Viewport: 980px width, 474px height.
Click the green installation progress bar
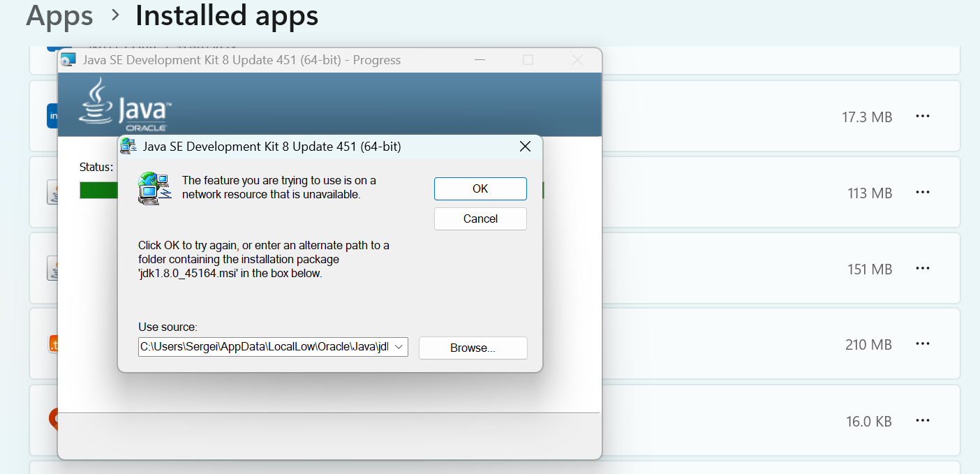(x=98, y=190)
